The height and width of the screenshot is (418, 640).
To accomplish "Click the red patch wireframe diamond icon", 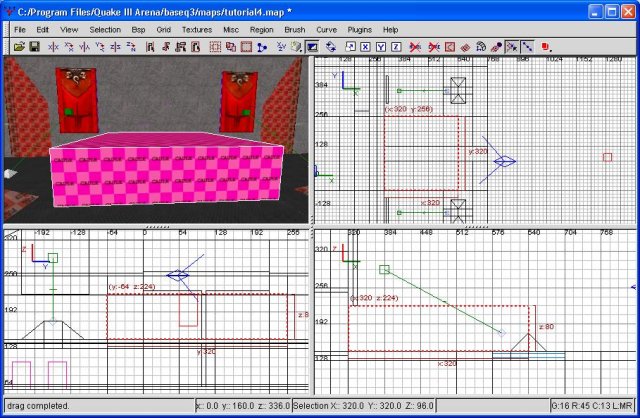I will pos(465,47).
